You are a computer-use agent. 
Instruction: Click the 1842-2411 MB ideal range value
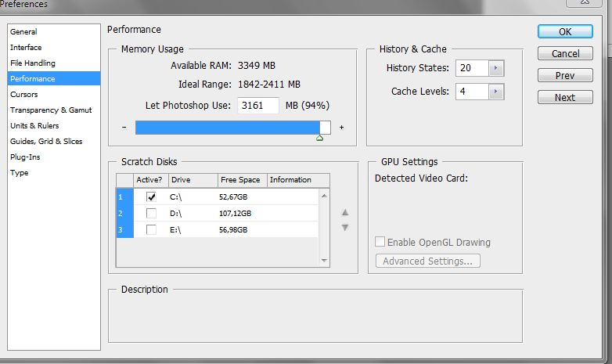click(269, 85)
